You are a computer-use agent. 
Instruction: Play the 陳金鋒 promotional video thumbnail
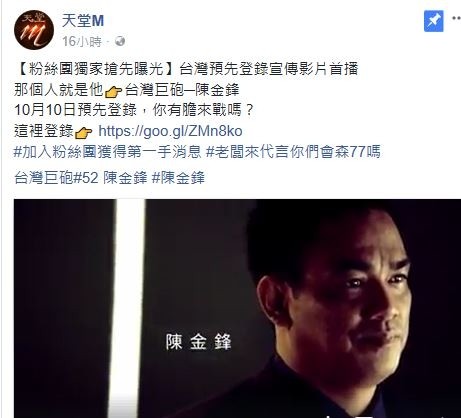tap(237, 308)
